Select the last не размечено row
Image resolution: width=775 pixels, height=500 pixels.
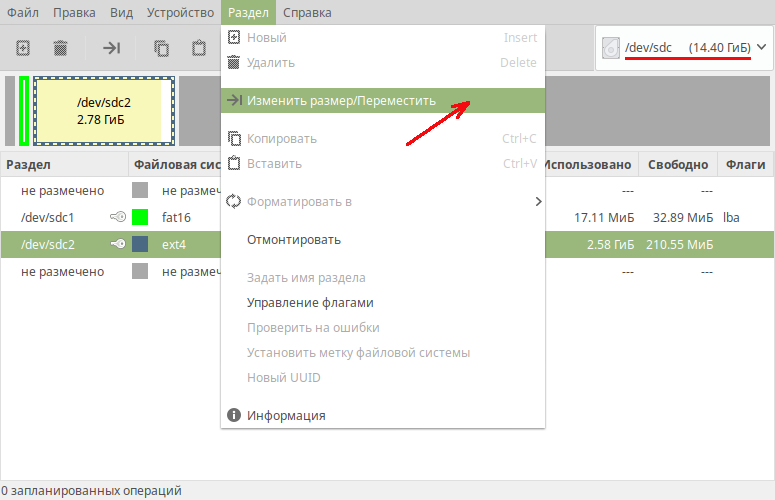(x=388, y=271)
